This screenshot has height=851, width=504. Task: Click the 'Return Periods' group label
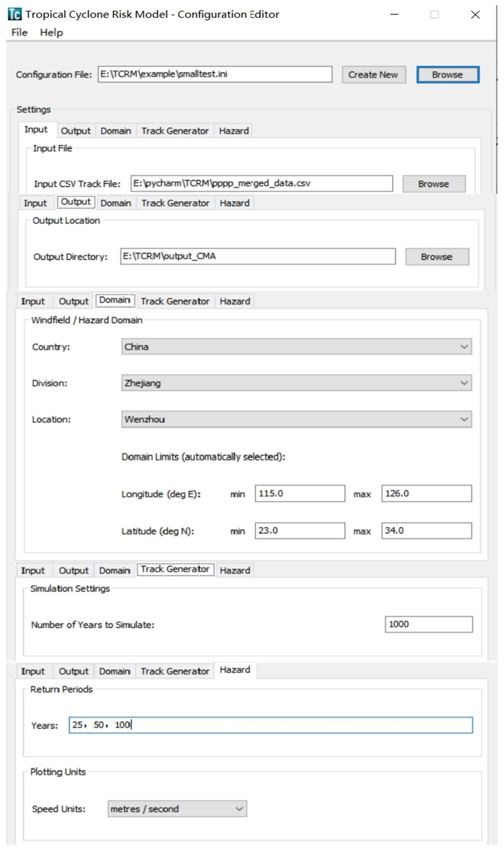pos(62,689)
